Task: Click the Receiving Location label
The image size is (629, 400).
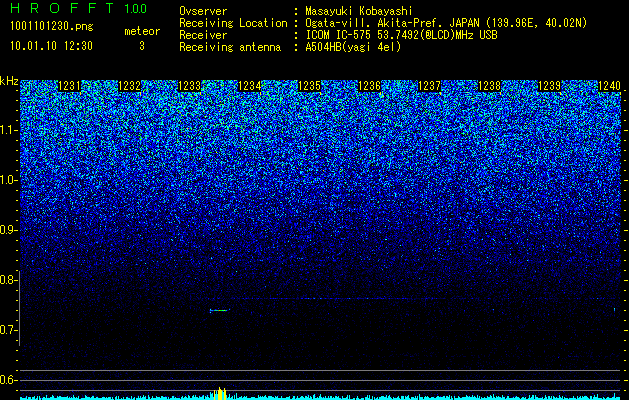Action: pos(233,23)
